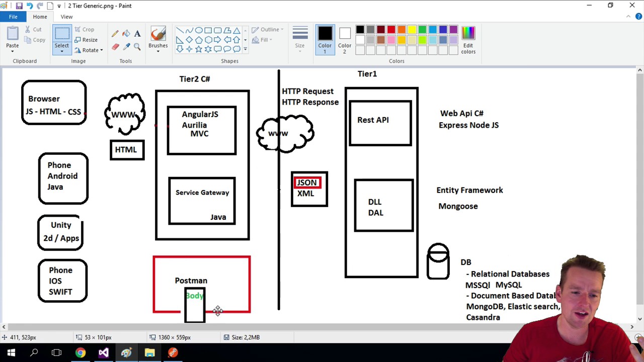Choose the Text tool
This screenshot has width=644, height=362.
137,34
